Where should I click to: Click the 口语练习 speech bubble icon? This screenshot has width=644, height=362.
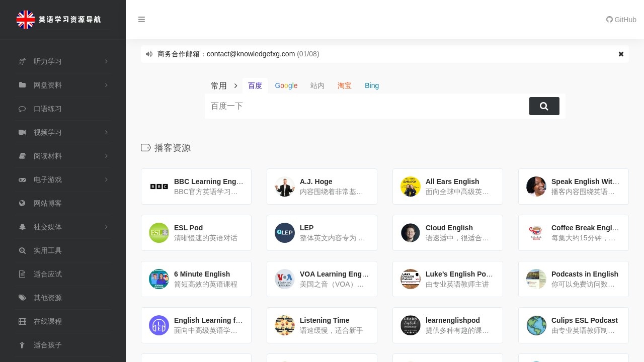coord(22,109)
